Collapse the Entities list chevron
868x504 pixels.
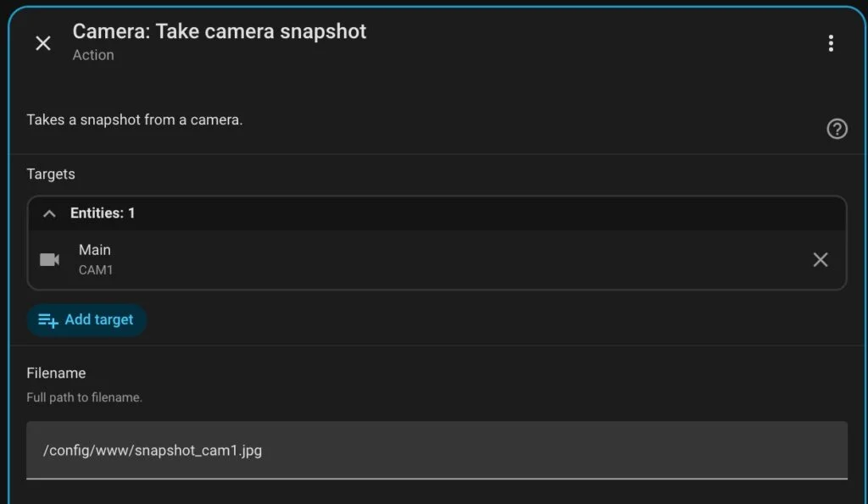(x=49, y=213)
